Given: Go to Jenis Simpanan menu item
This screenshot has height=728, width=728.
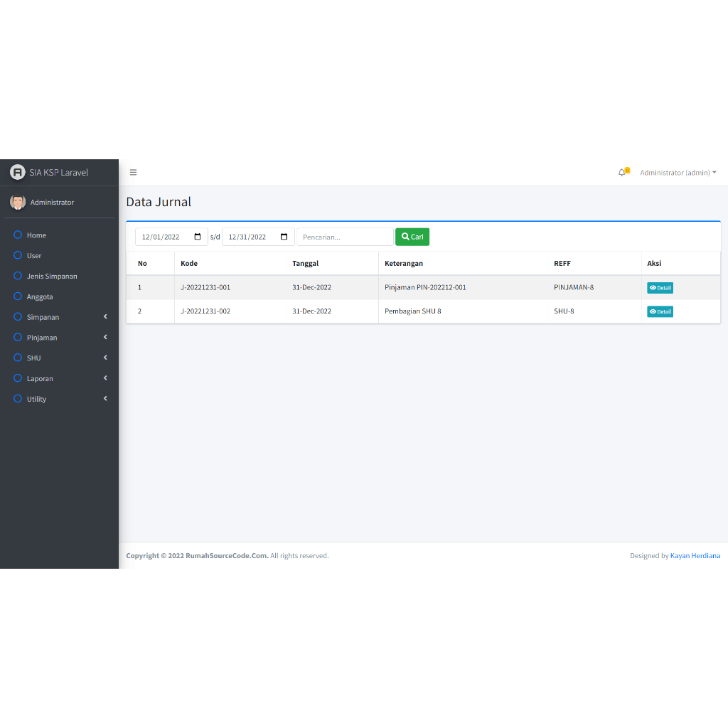Looking at the screenshot, I should (52, 276).
